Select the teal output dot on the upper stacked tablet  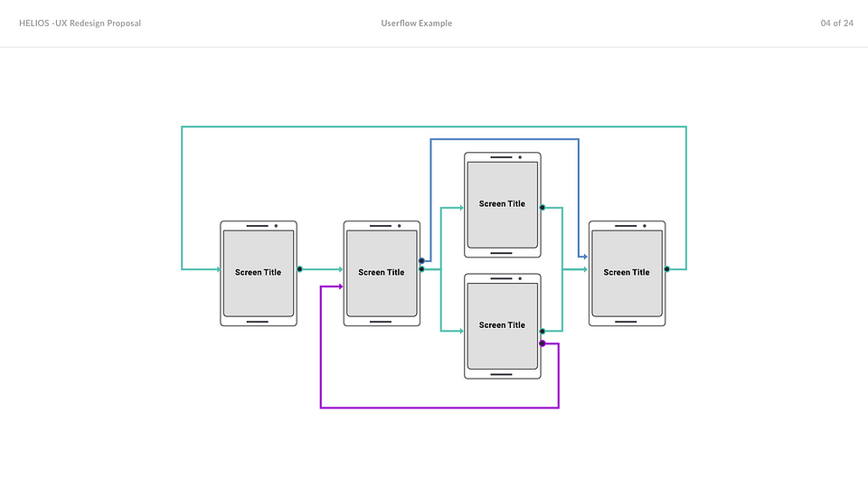pyautogui.click(x=542, y=208)
